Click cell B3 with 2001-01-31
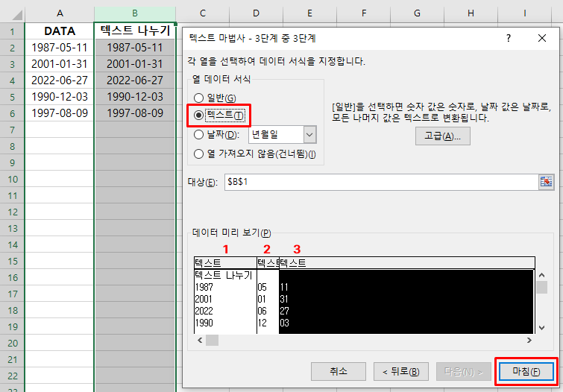This screenshot has width=563, height=392. tap(135, 64)
